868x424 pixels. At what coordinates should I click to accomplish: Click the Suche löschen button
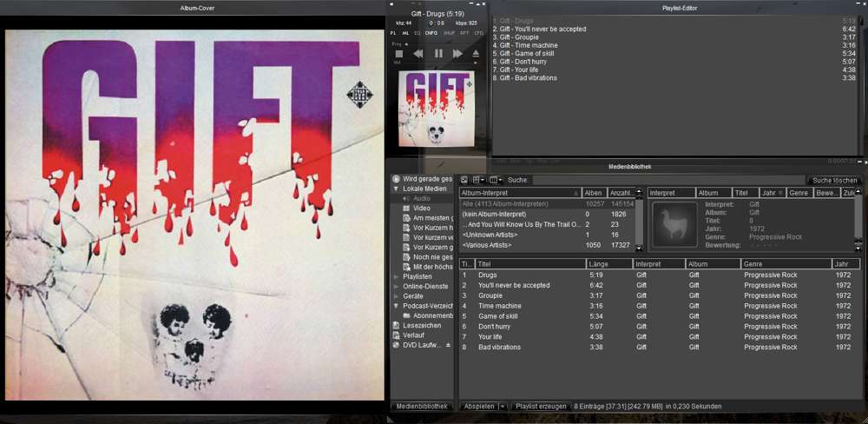pyautogui.click(x=834, y=180)
